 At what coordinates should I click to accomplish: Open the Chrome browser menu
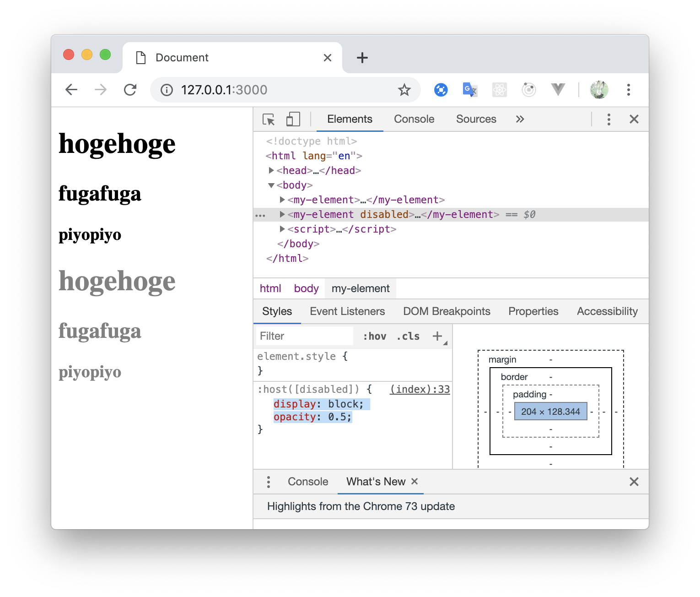pyautogui.click(x=629, y=90)
